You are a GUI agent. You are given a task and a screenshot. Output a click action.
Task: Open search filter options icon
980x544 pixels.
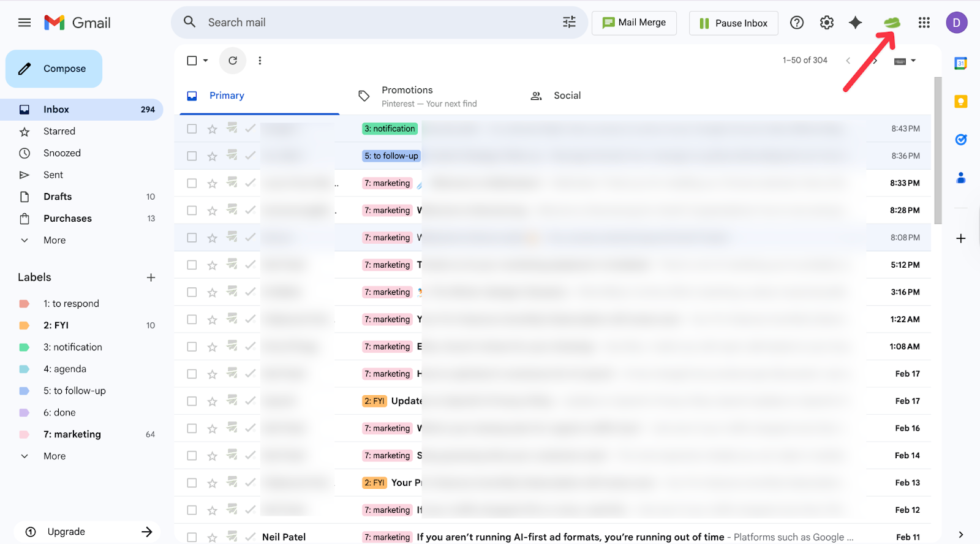569,22
